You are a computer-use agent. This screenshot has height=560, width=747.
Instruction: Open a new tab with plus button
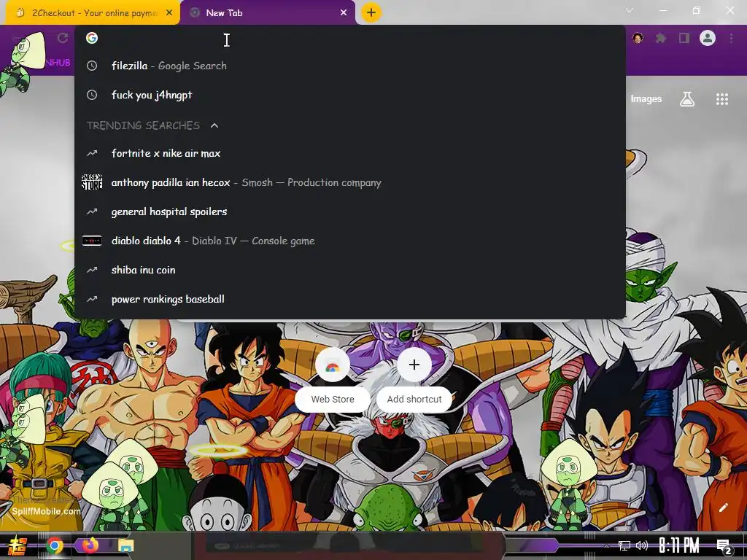(371, 12)
